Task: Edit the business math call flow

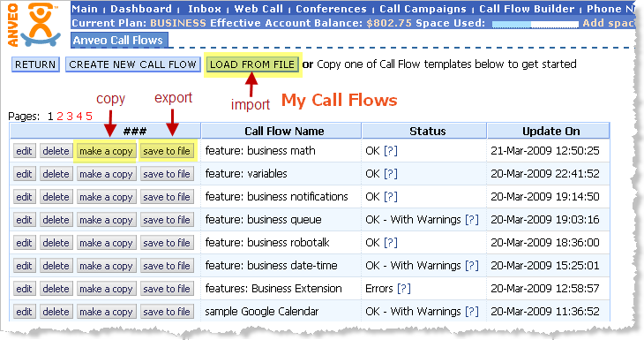Action: (24, 151)
